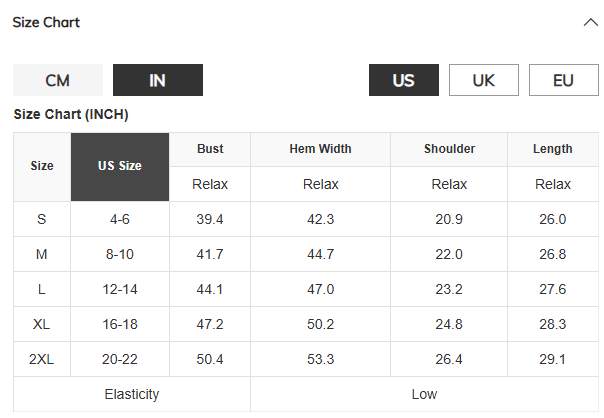Click the Bust column header

(x=210, y=149)
